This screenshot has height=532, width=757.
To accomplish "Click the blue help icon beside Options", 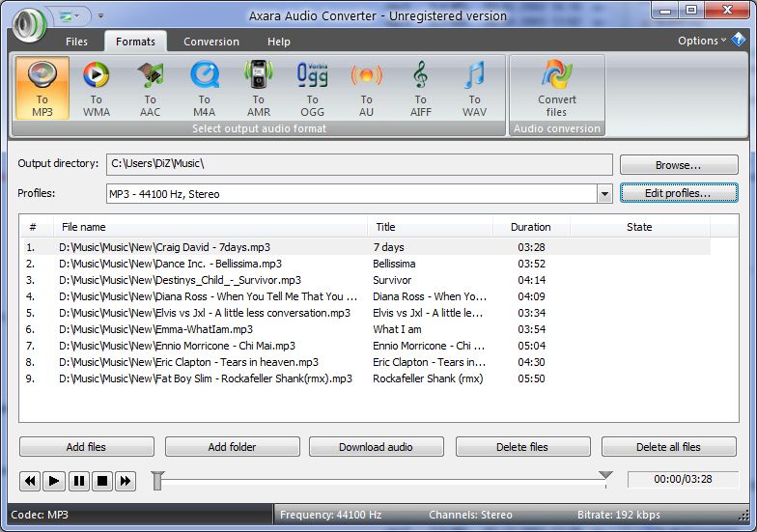I will (738, 40).
